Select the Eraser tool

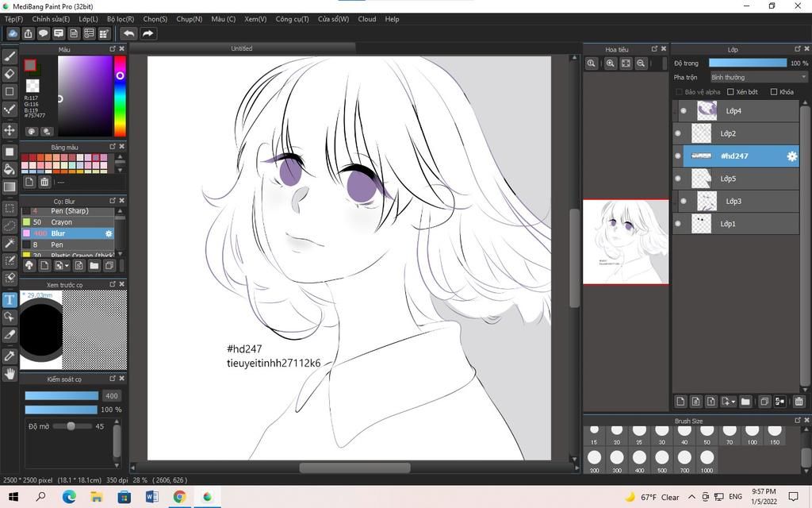(x=10, y=74)
